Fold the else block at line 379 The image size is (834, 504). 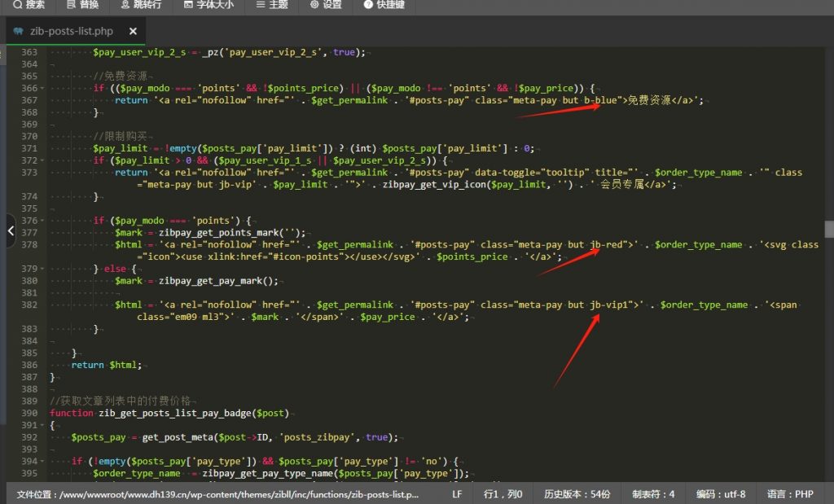pos(42,269)
